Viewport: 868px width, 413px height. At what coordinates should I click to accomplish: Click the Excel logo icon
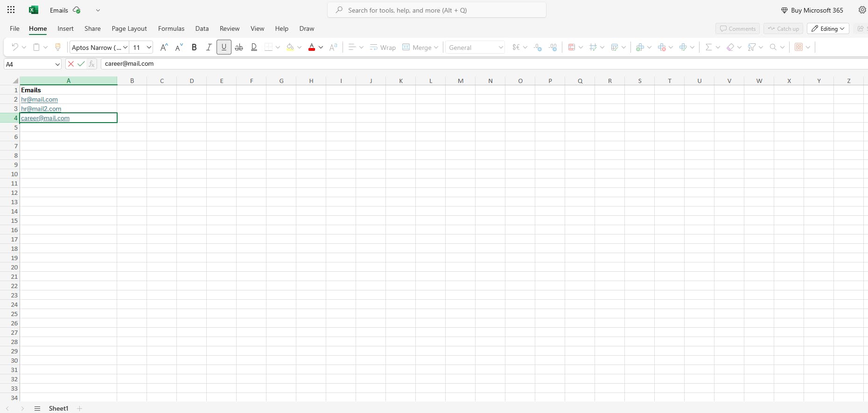coord(34,10)
